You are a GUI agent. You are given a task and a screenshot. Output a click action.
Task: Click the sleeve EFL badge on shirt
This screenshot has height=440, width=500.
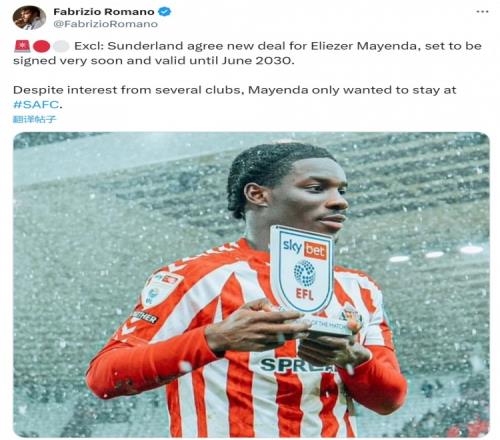pyautogui.click(x=161, y=288)
